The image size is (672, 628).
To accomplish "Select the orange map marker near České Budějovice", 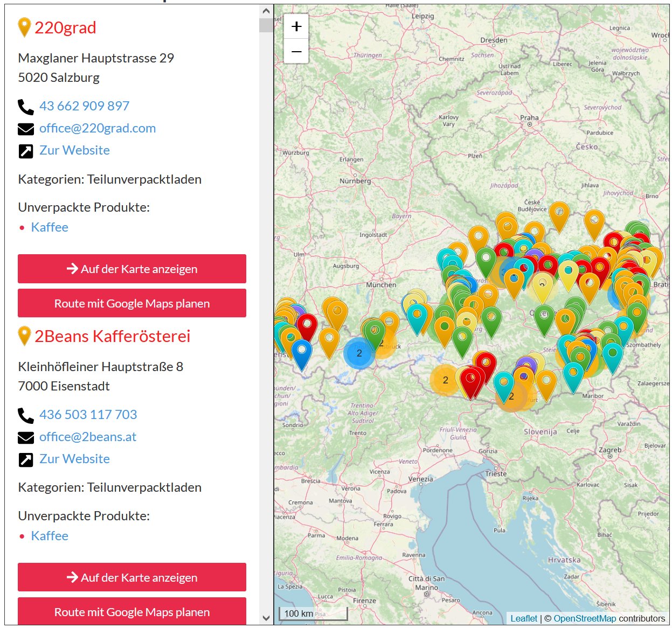I will click(559, 214).
